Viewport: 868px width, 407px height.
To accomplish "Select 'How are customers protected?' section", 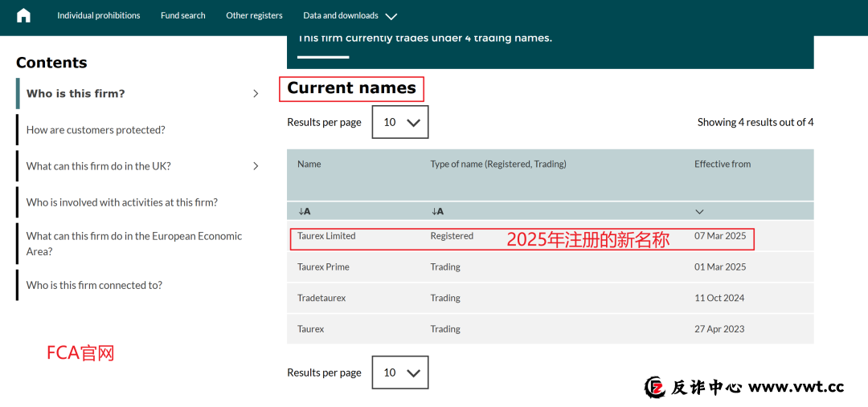I will (96, 130).
